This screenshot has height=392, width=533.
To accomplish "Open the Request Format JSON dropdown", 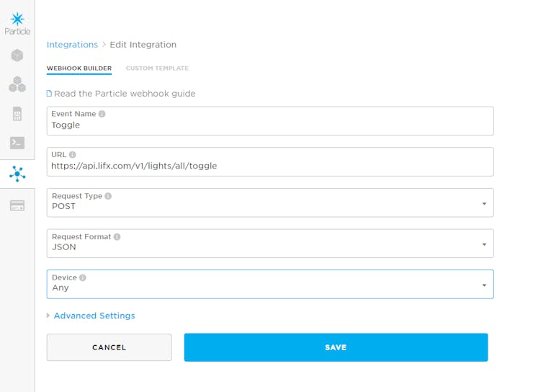I will click(x=270, y=244).
